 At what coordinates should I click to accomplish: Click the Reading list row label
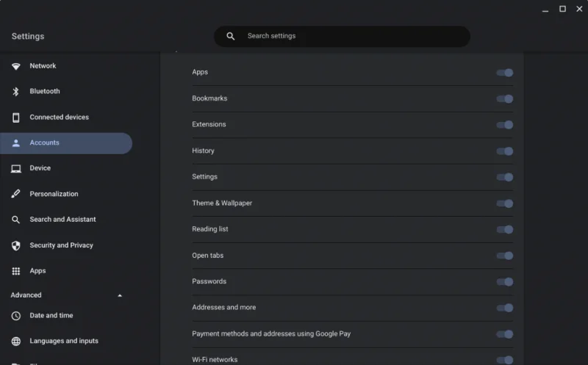210,229
